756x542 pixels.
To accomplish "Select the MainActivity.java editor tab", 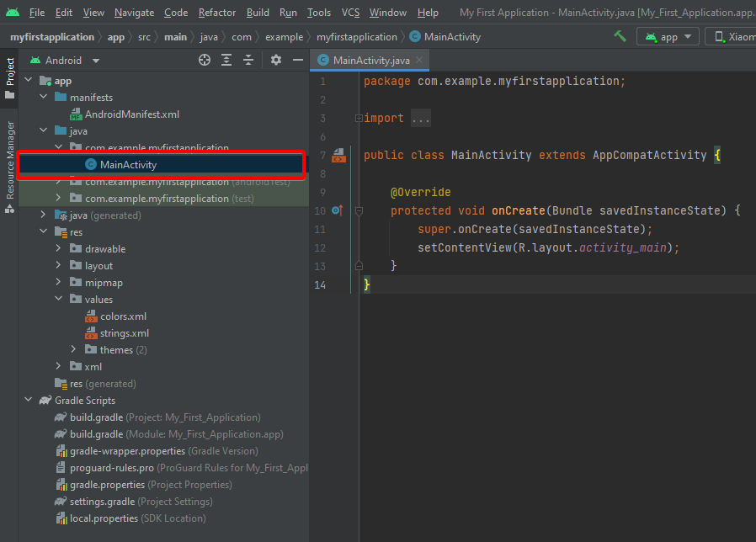I will point(370,61).
